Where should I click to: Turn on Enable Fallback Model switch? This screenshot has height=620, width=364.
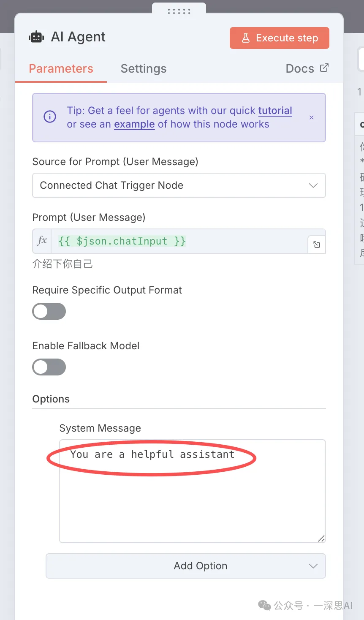click(x=49, y=367)
